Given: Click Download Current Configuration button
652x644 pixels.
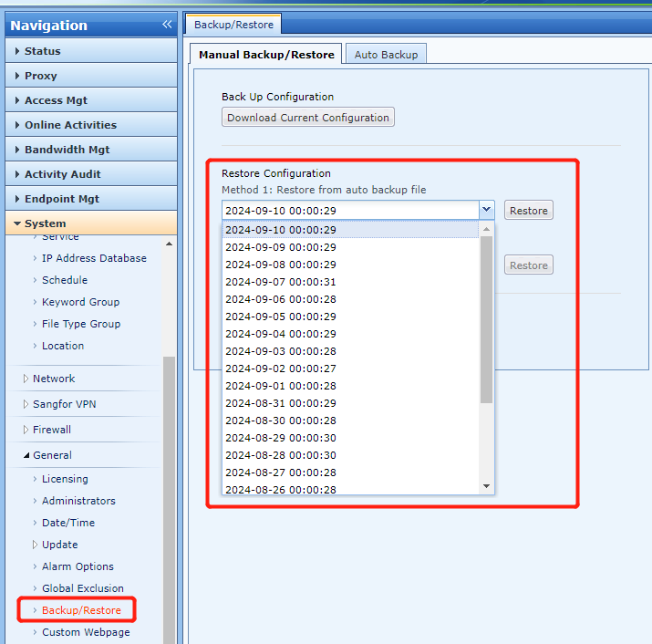Looking at the screenshot, I should coord(308,118).
